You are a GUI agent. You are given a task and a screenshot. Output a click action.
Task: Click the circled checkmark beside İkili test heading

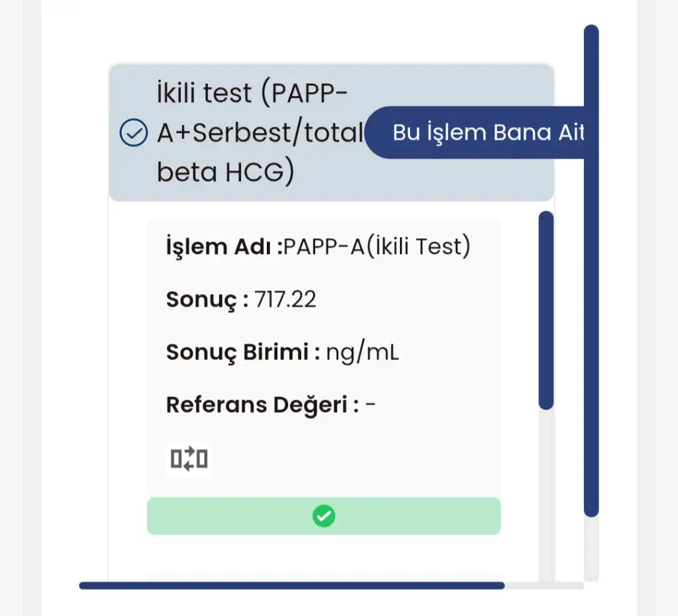(x=132, y=134)
